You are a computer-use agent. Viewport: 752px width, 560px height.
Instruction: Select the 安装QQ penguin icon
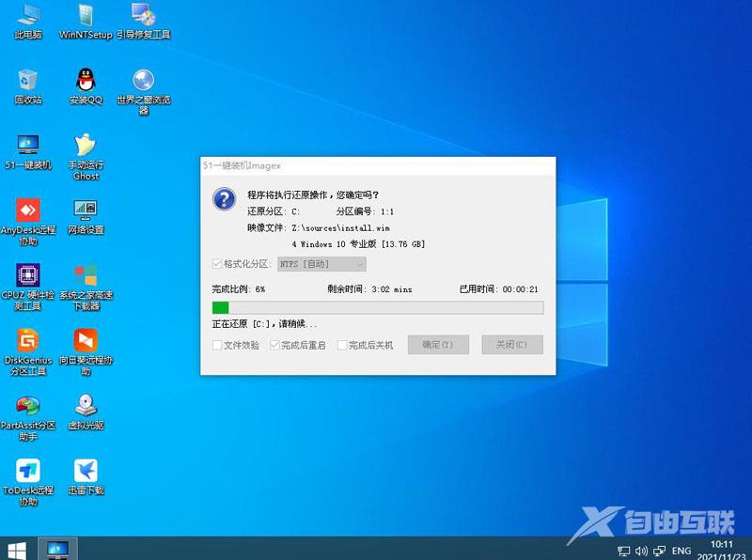tap(86, 86)
